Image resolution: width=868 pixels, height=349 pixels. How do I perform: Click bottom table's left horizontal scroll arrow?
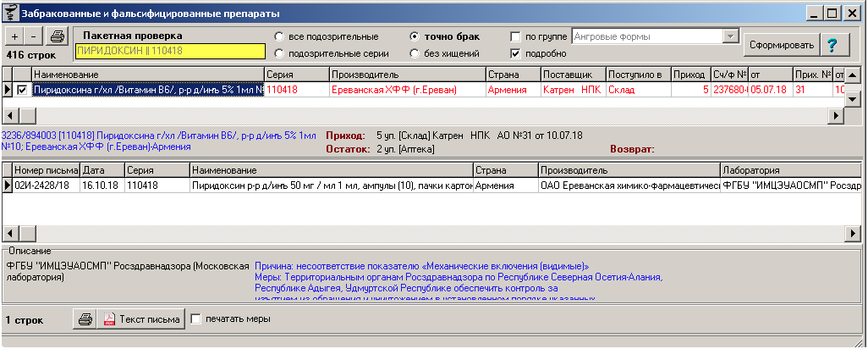pos(12,234)
